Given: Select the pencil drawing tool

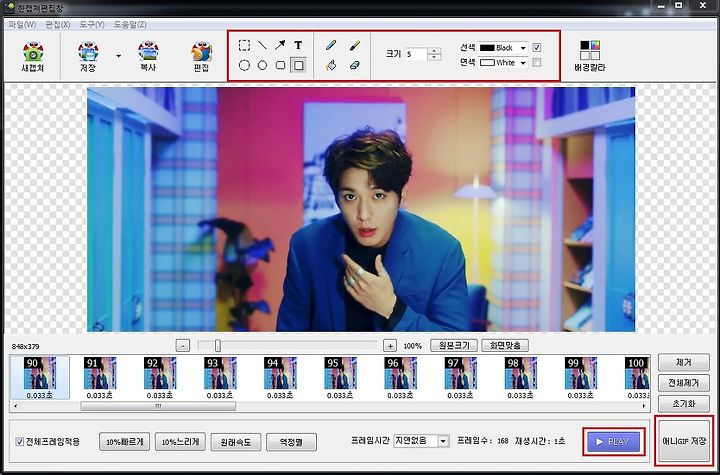Looking at the screenshot, I should click(331, 45).
